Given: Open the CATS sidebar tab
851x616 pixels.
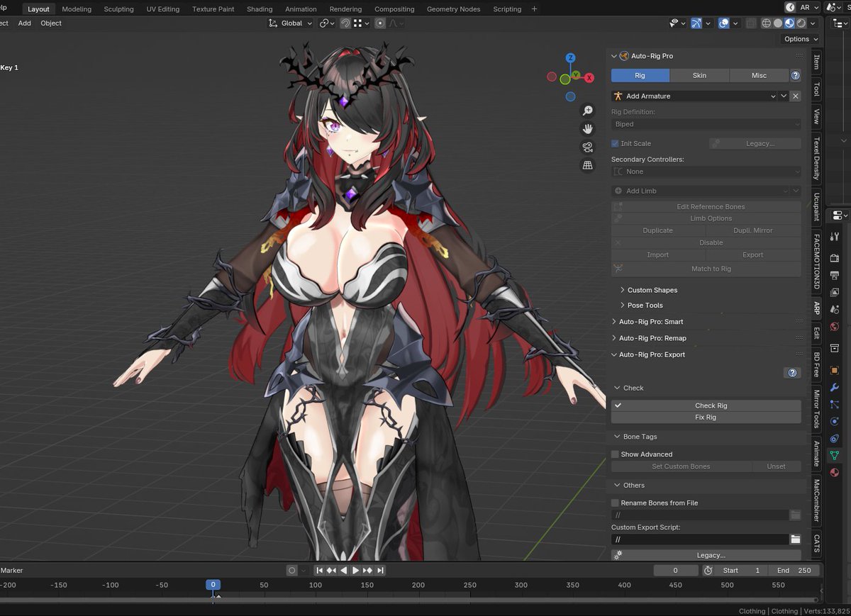Looking at the screenshot, I should pyautogui.click(x=816, y=544).
